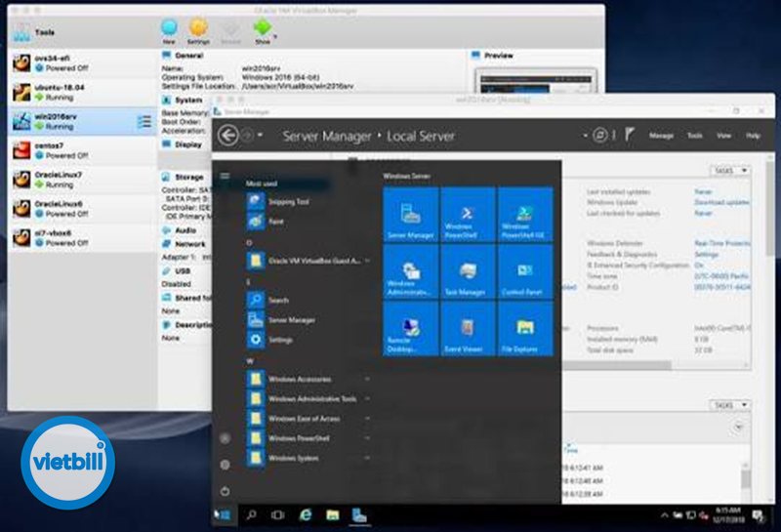781x532 pixels.
Task: Open the notifications flag icon
Action: click(630, 135)
